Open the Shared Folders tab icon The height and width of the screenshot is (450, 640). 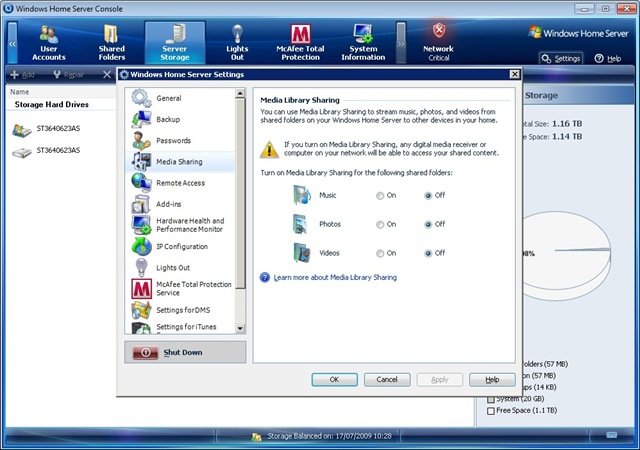click(x=111, y=42)
